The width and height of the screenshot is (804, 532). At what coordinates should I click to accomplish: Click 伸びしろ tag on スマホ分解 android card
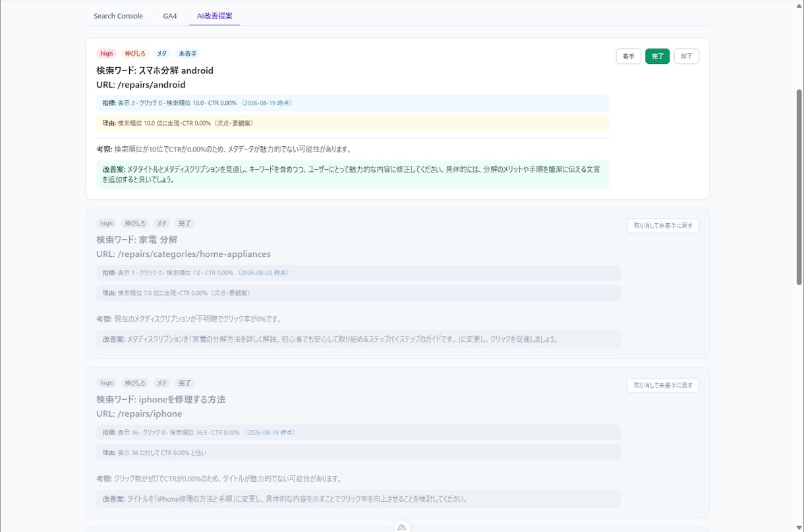pyautogui.click(x=135, y=53)
